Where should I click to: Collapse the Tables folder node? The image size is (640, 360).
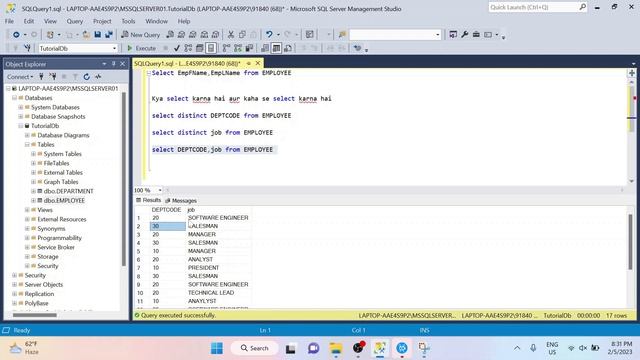27,145
